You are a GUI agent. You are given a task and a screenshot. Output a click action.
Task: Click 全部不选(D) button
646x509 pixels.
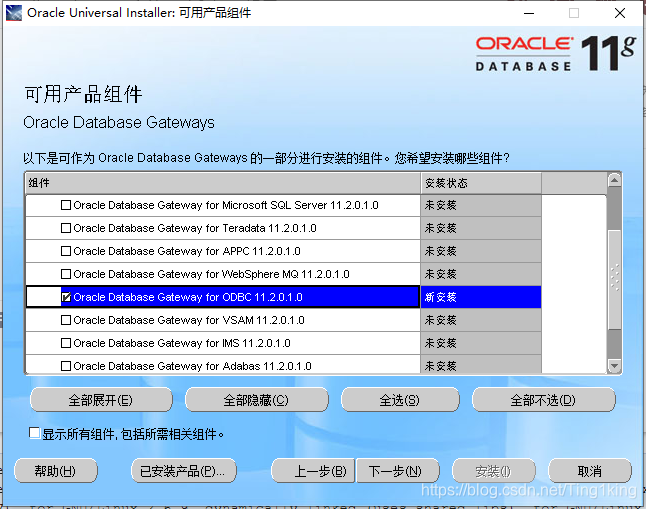[x=543, y=400]
